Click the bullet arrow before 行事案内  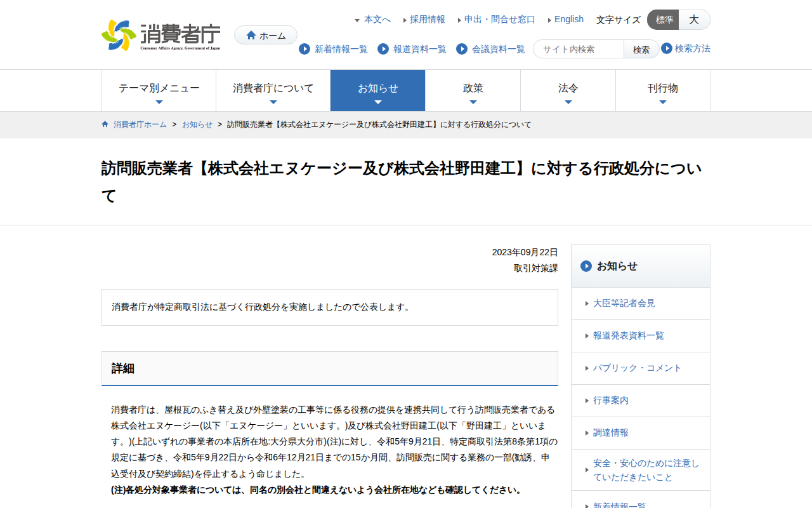[587, 401]
